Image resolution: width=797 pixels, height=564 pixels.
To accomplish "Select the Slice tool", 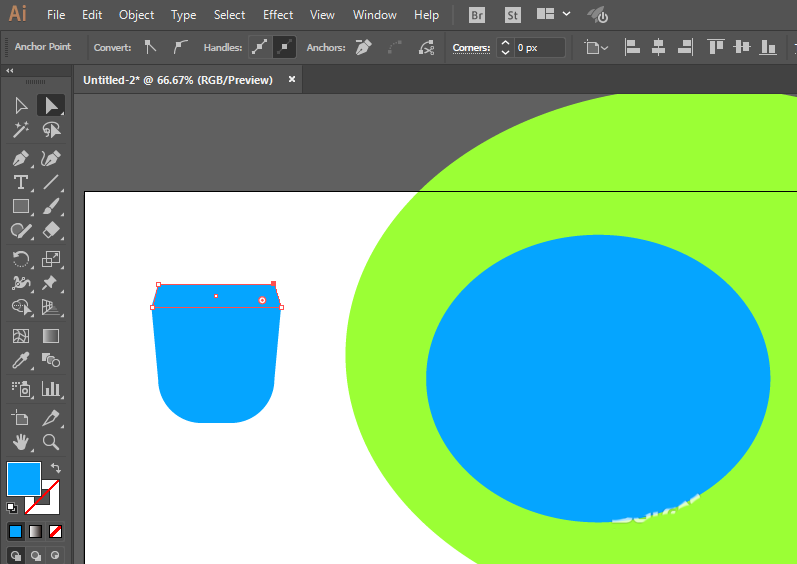I will click(x=51, y=418).
